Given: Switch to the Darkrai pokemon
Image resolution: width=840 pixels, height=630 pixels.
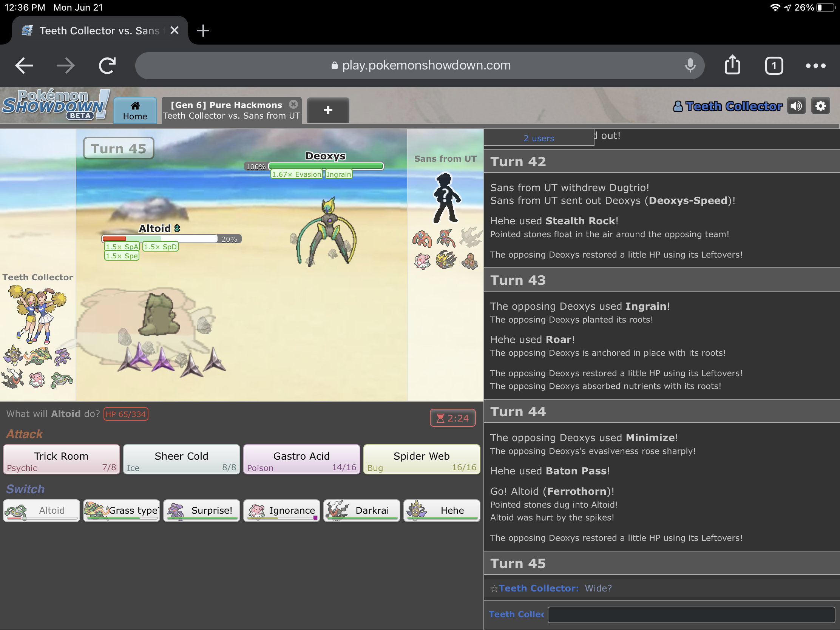Looking at the screenshot, I should tap(361, 510).
